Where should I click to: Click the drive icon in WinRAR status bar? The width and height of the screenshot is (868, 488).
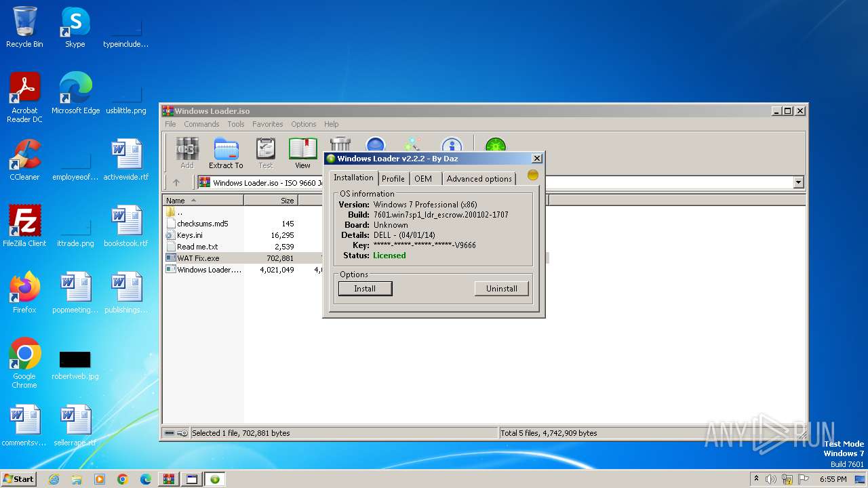pyautogui.click(x=170, y=433)
